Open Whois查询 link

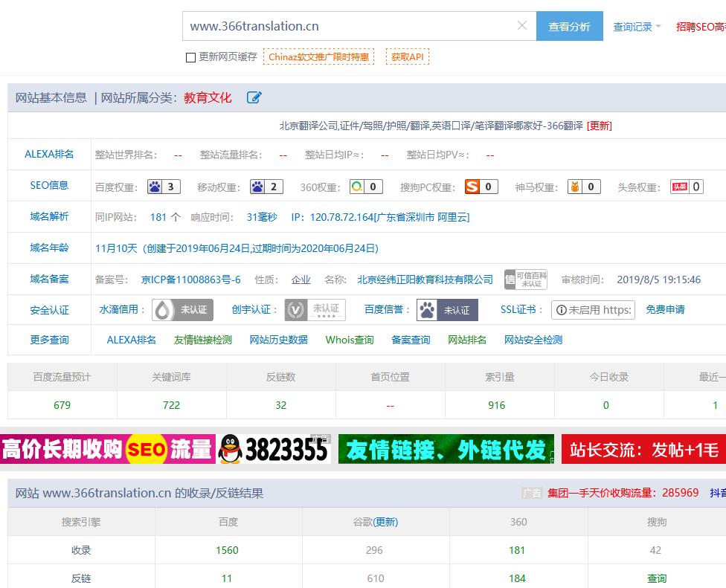tap(350, 340)
